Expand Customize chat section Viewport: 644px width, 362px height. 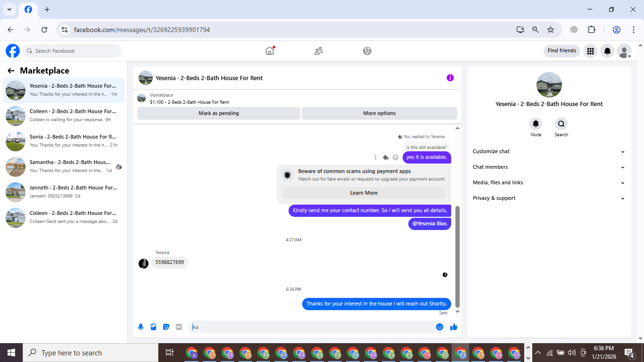(x=549, y=151)
